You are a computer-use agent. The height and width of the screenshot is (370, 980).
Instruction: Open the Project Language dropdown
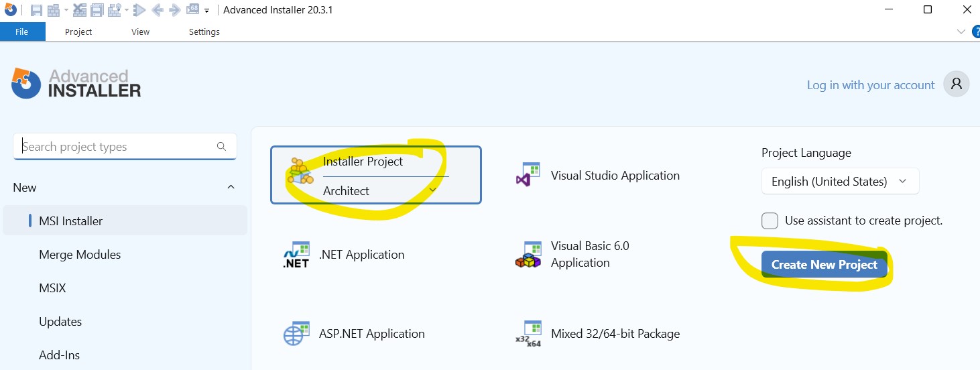click(x=840, y=182)
